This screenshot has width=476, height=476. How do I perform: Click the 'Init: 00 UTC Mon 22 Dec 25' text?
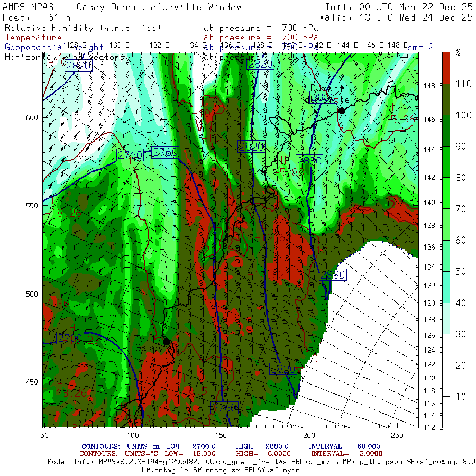click(x=399, y=7)
